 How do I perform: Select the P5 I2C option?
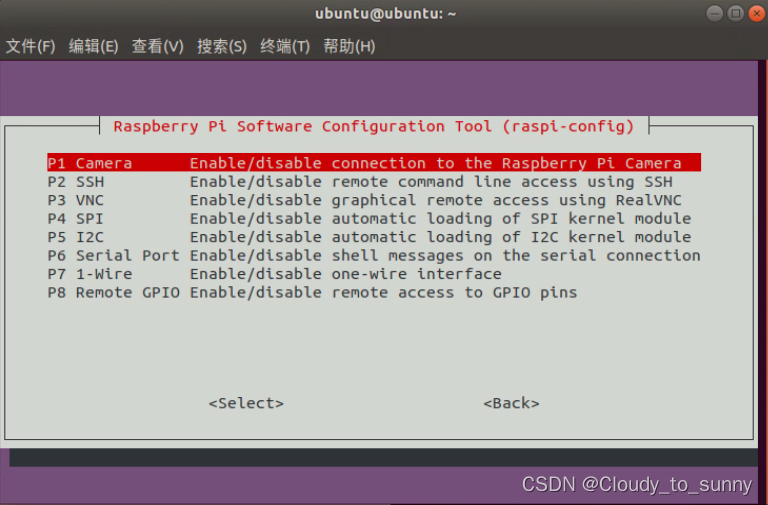tap(374, 237)
